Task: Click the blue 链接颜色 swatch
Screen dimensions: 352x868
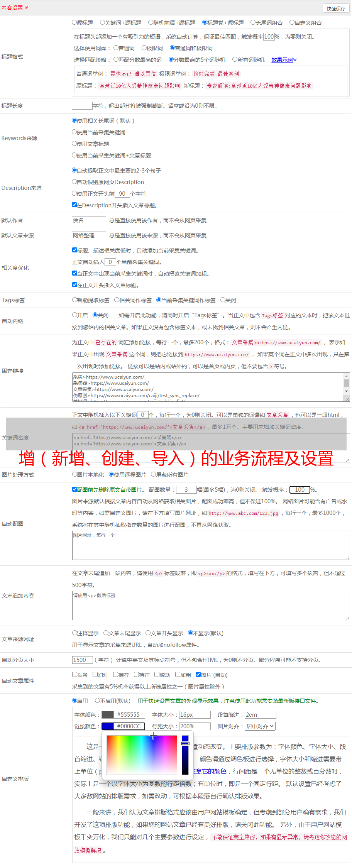Action: [108, 726]
